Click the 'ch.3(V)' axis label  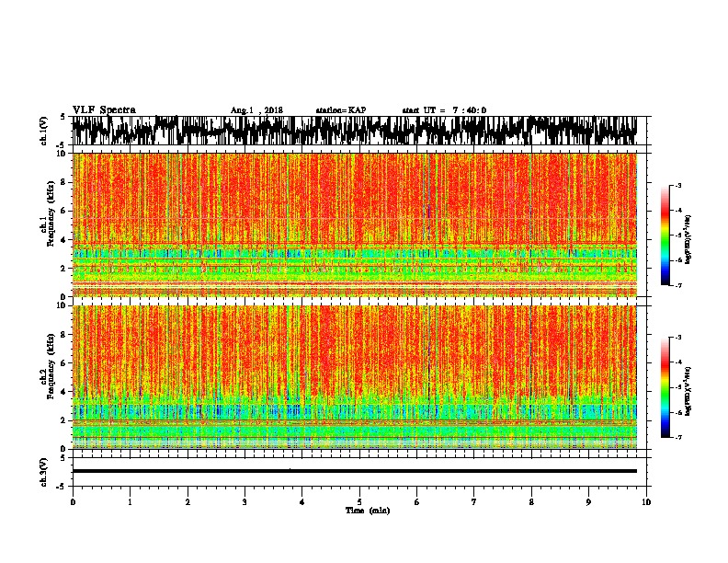pos(43,472)
